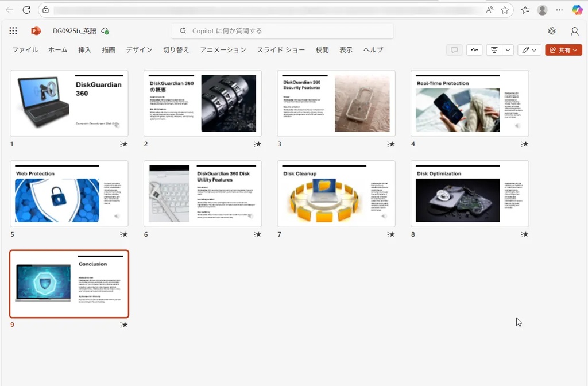Click the transition star under slide 9
The width and height of the screenshot is (588, 386).
point(124,325)
